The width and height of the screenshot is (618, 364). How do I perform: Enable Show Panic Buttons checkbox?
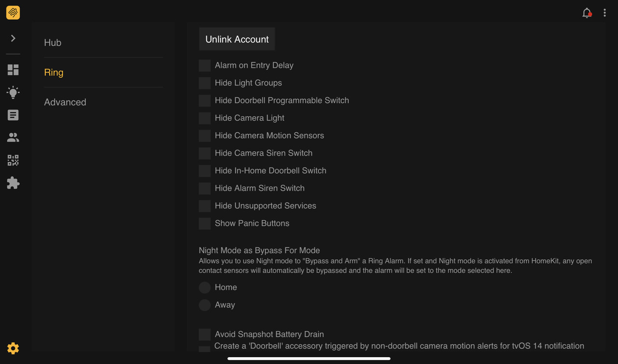205,224
